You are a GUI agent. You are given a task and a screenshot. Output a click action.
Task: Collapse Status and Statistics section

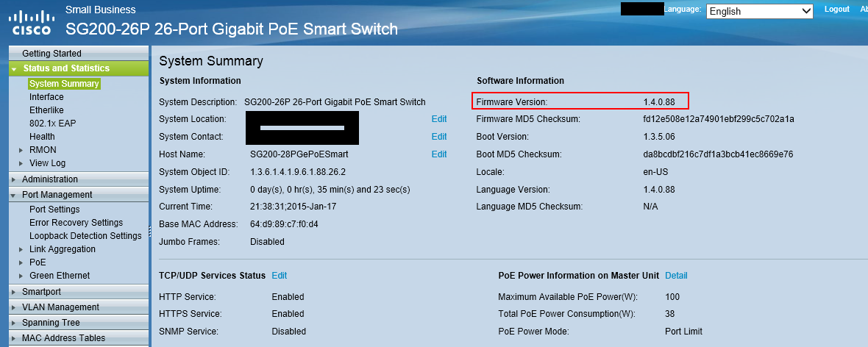79,68
